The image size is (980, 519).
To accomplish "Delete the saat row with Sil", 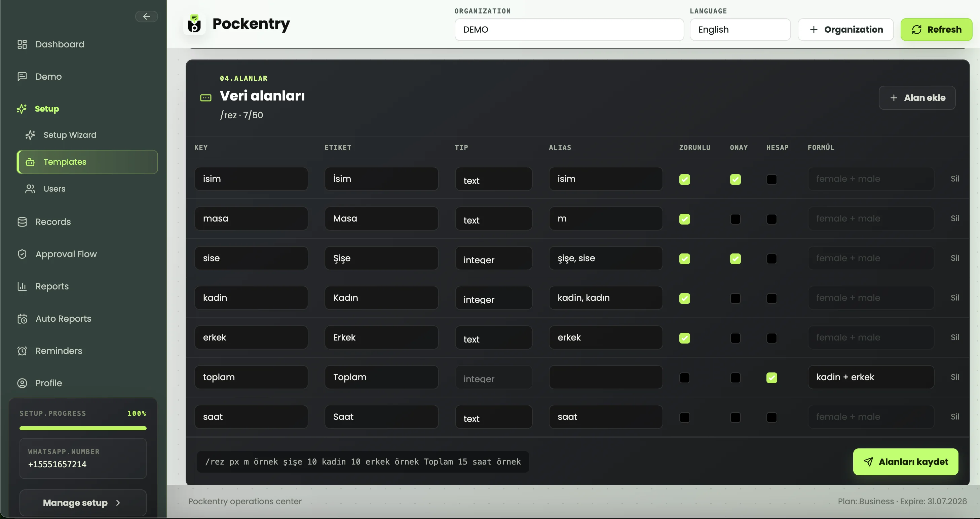I will pos(955,417).
